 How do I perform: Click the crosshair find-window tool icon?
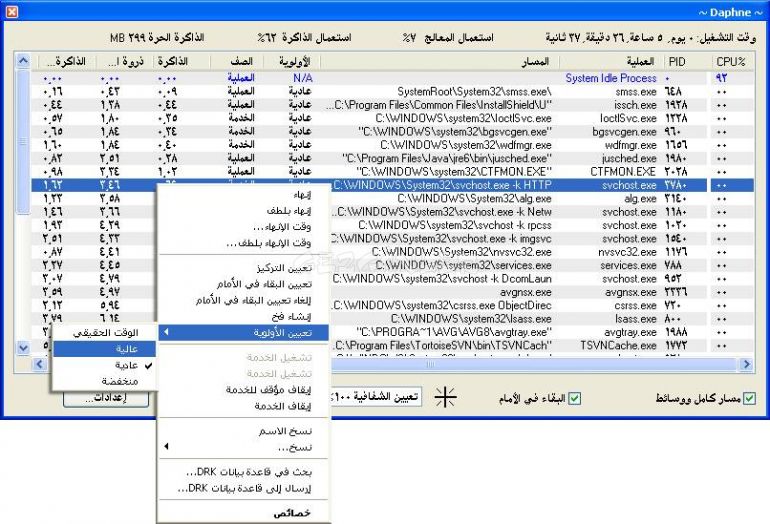[x=445, y=397]
